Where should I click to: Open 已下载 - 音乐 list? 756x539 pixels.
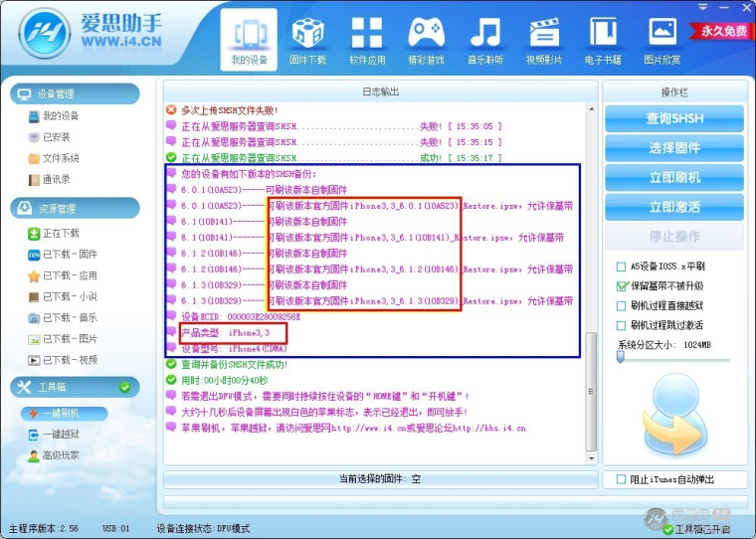63,317
